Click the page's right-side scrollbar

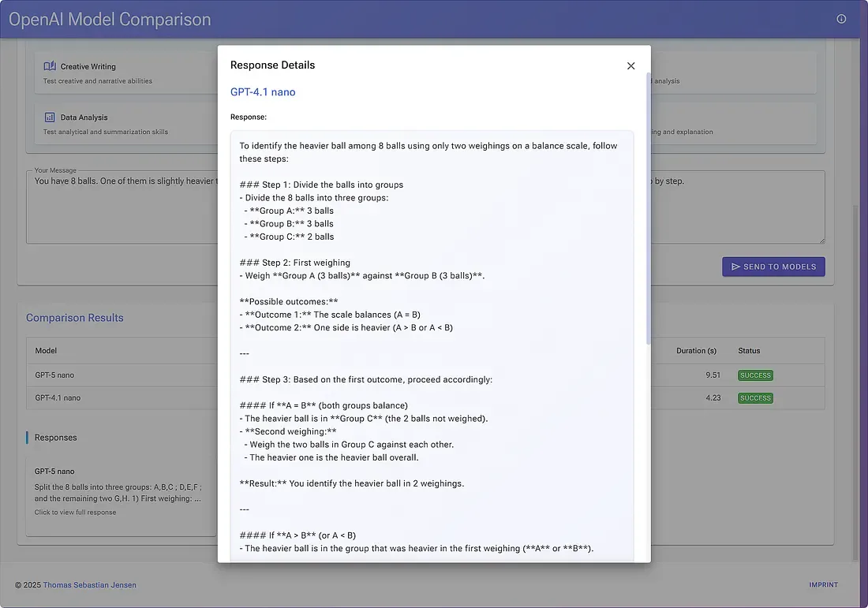[856, 379]
